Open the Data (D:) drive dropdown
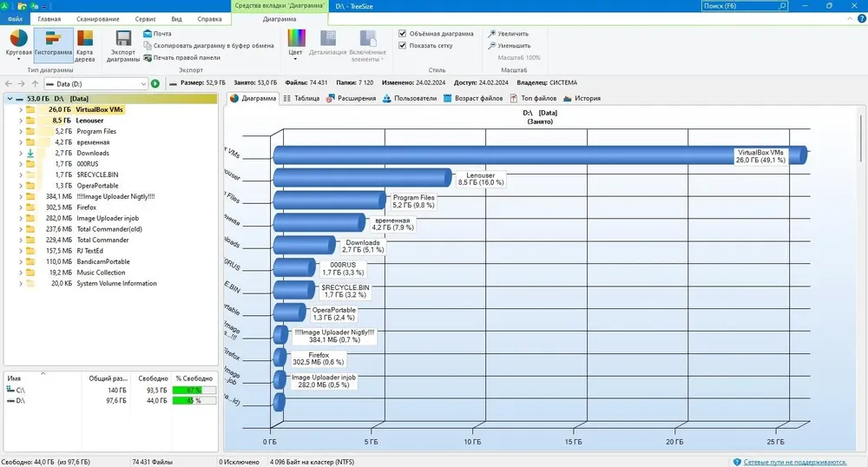This screenshot has width=868, height=467. click(x=95, y=83)
